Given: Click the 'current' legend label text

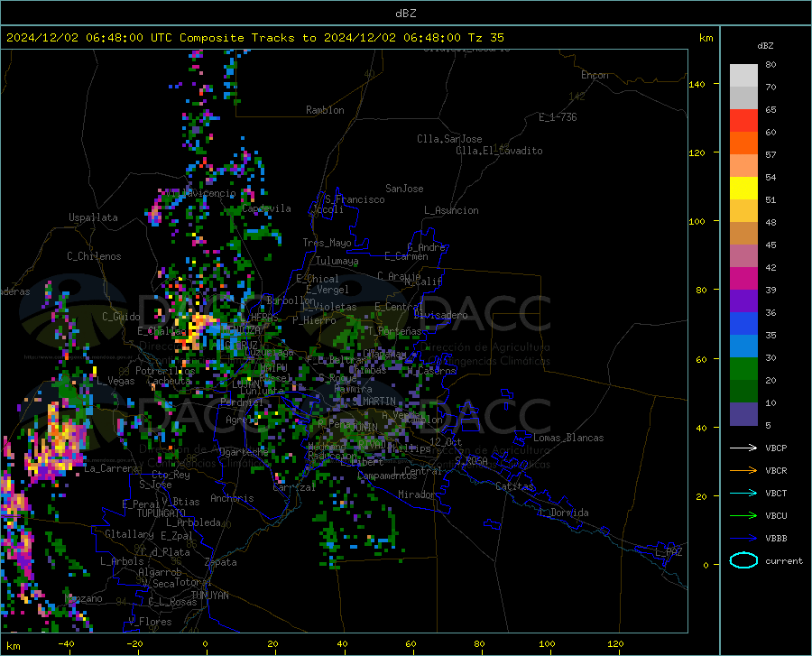Looking at the screenshot, I should [x=784, y=560].
